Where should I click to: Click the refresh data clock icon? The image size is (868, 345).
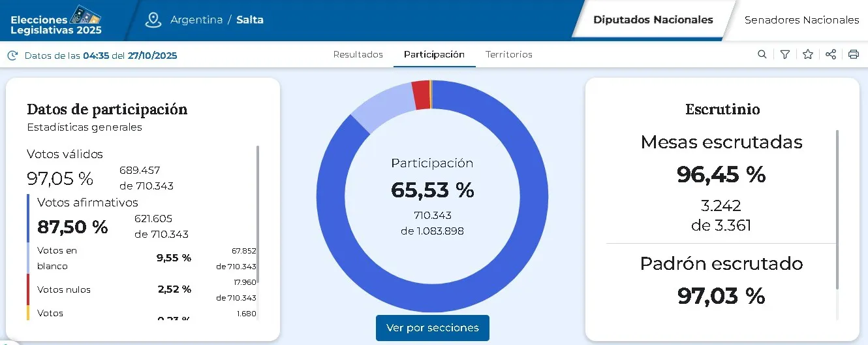12,56
